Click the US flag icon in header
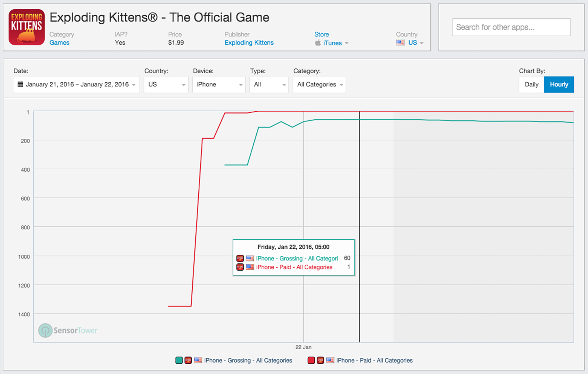This screenshot has width=588, height=374. [400, 43]
